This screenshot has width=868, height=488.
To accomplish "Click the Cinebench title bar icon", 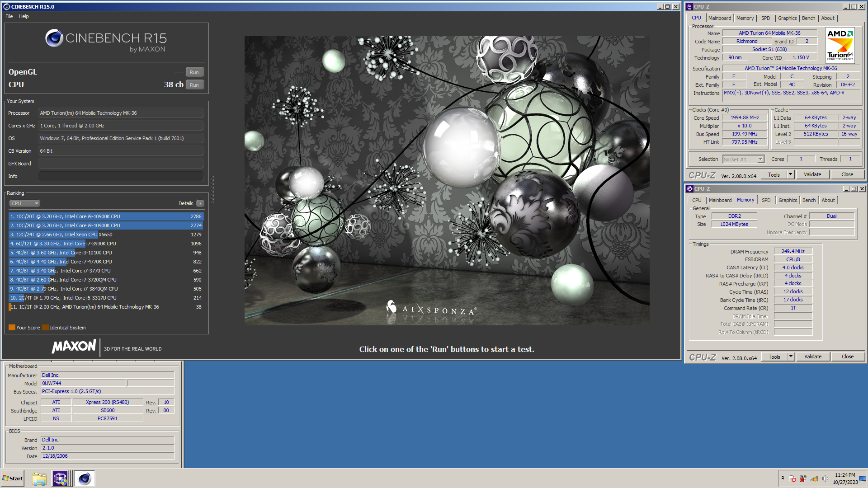I will (6, 7).
